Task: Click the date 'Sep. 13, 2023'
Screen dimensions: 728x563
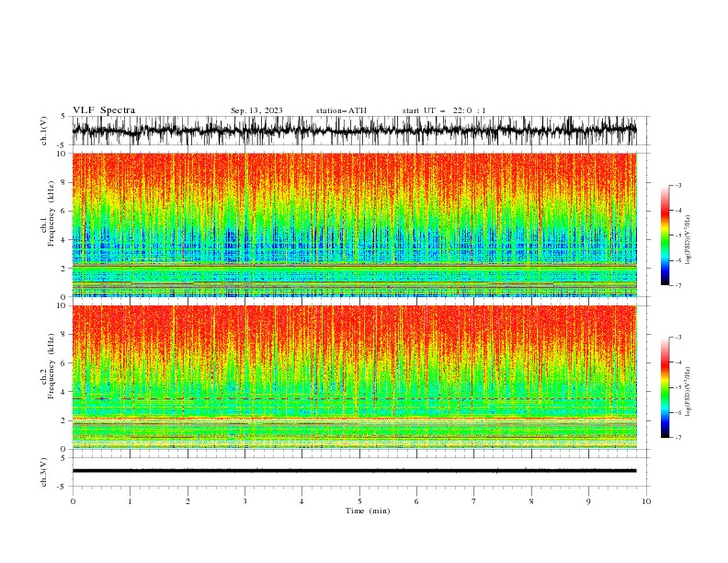Action: click(256, 110)
